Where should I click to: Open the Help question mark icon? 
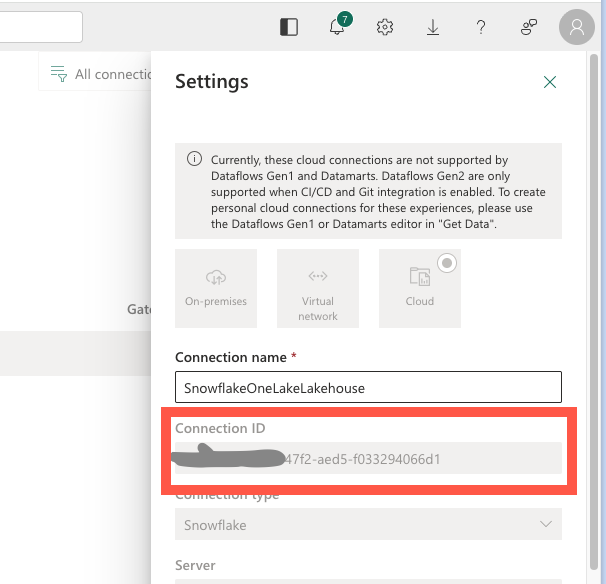(481, 28)
